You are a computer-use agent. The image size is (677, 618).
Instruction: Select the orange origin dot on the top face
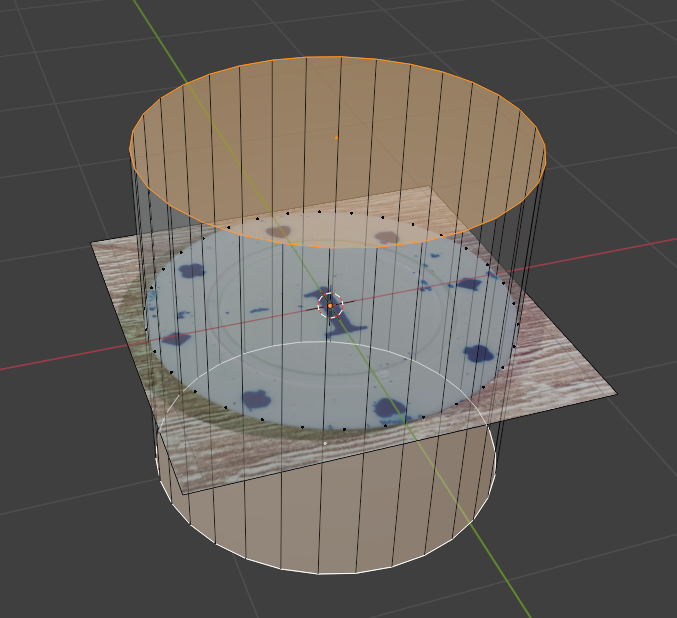(x=336, y=137)
